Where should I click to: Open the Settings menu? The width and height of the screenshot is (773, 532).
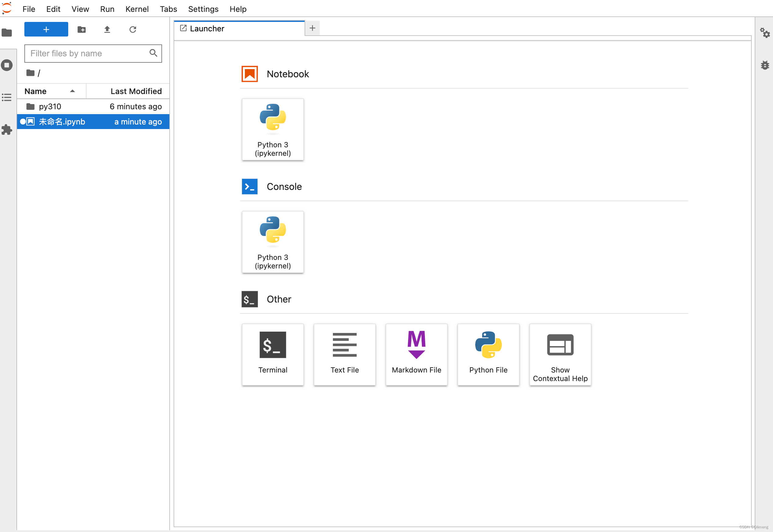tap(203, 9)
